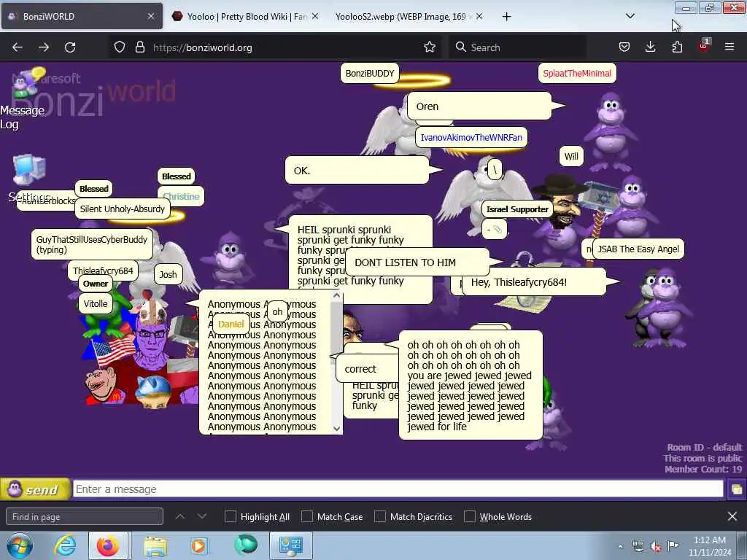Close the find bar

point(732,516)
